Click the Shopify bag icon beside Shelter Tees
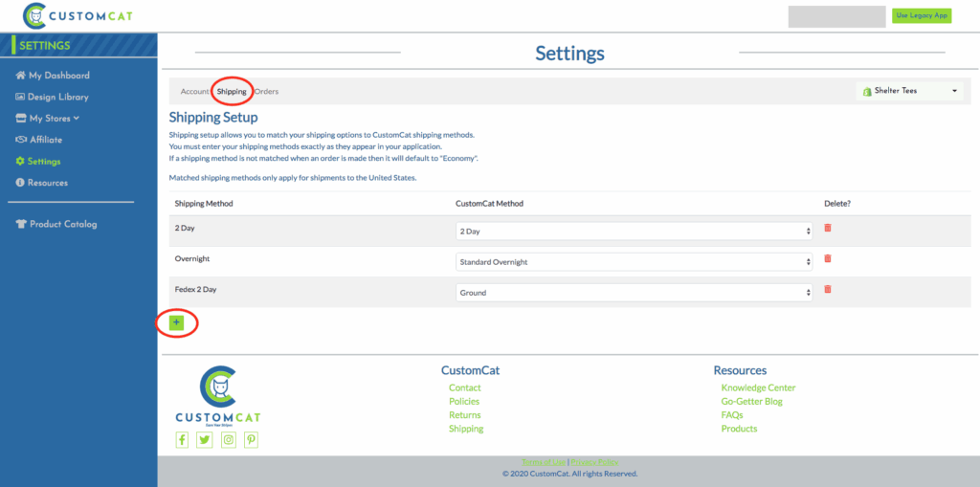Viewport: 980px width, 487px height. point(867,91)
